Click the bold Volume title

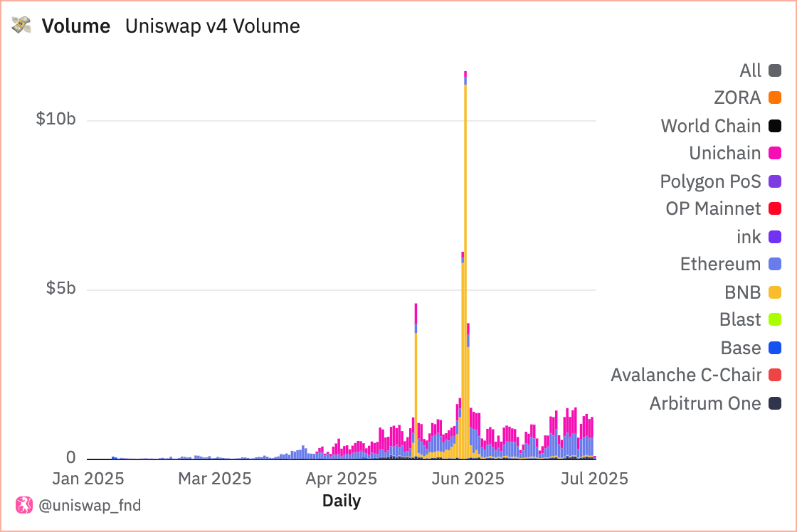tap(75, 26)
